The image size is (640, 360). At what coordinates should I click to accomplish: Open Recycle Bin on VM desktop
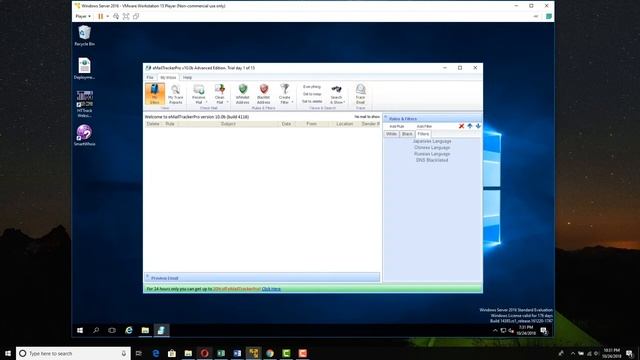[84, 36]
